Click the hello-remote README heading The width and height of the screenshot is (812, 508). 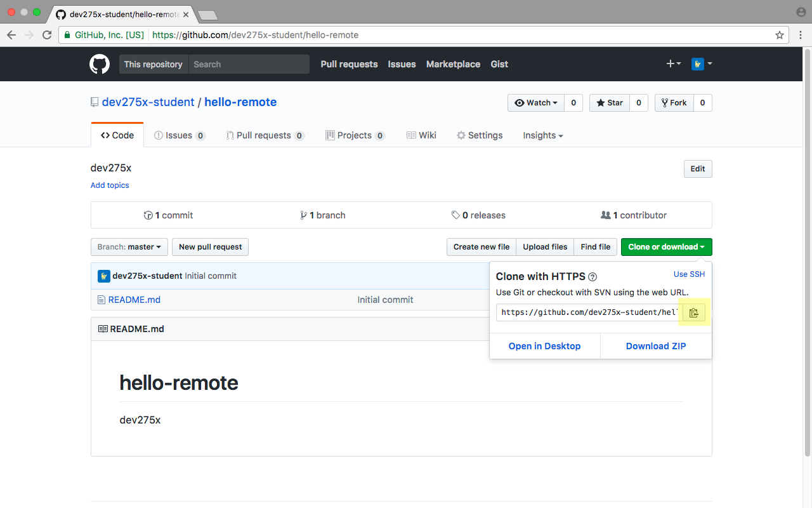pyautogui.click(x=179, y=383)
